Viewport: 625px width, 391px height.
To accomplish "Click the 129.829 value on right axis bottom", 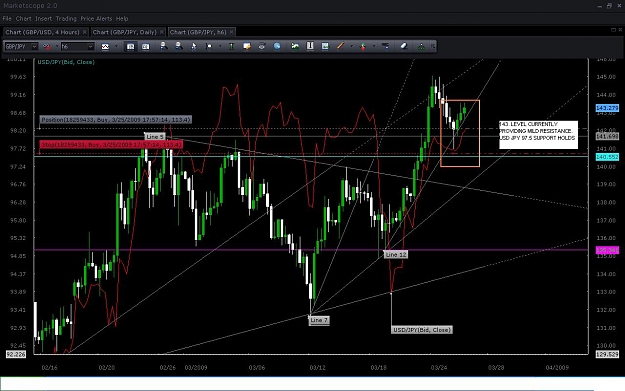I will (x=607, y=354).
